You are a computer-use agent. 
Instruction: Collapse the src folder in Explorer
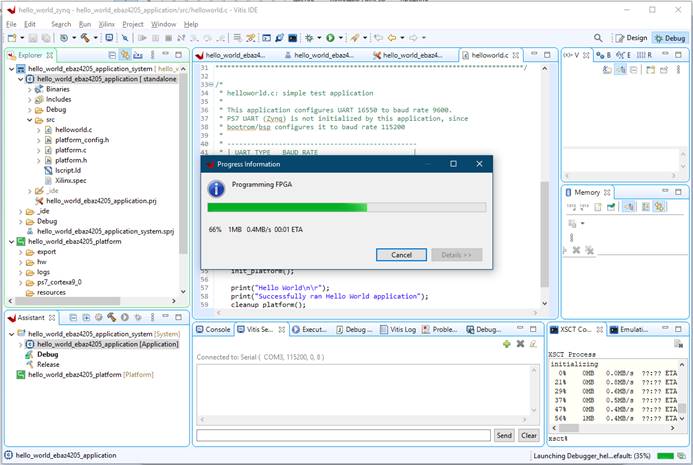(31, 120)
